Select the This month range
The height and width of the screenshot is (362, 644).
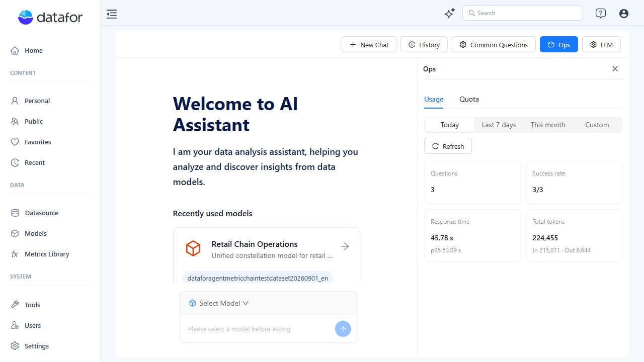548,125
